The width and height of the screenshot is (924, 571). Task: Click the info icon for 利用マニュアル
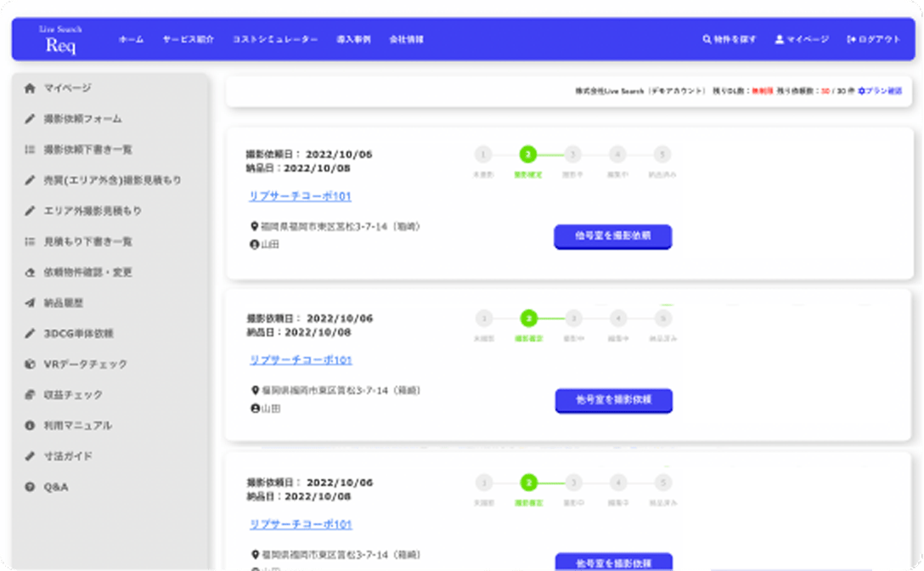click(x=30, y=426)
